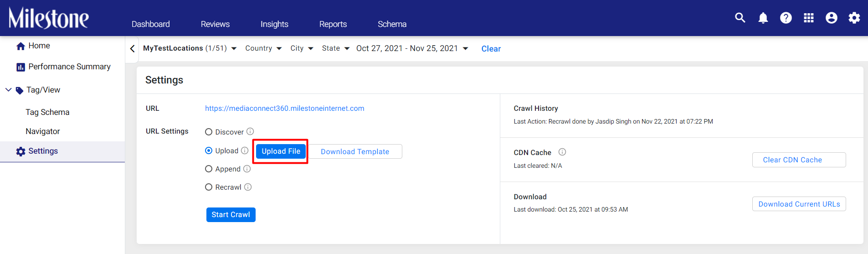Screen dimensions: 868x254
Task: Click the Last cleared: N/A text
Action: tap(538, 166)
